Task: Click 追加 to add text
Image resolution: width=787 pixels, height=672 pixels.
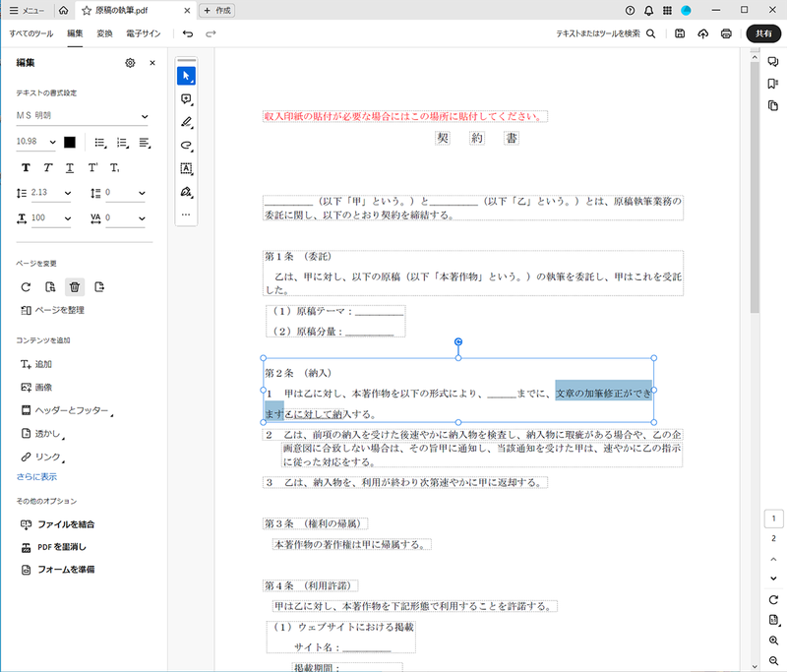Action: 36,364
